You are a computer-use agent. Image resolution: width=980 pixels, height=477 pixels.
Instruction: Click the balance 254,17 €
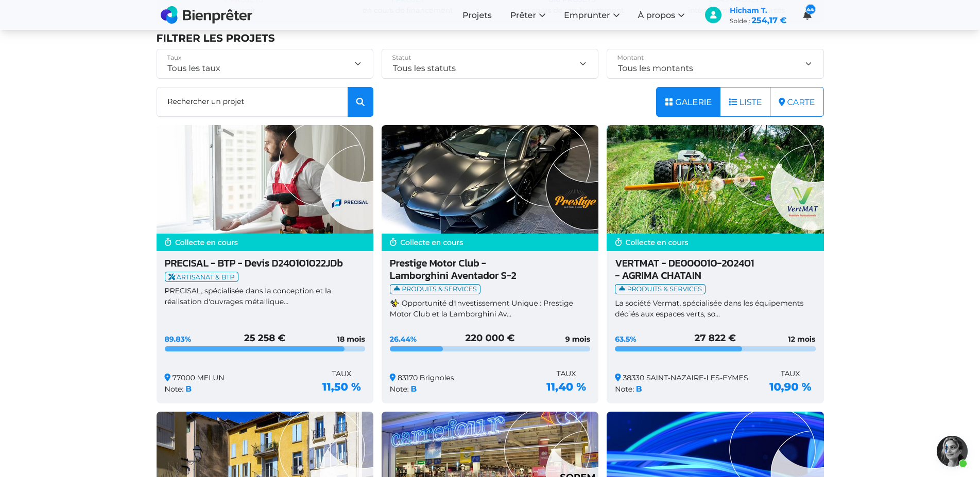click(x=769, y=21)
